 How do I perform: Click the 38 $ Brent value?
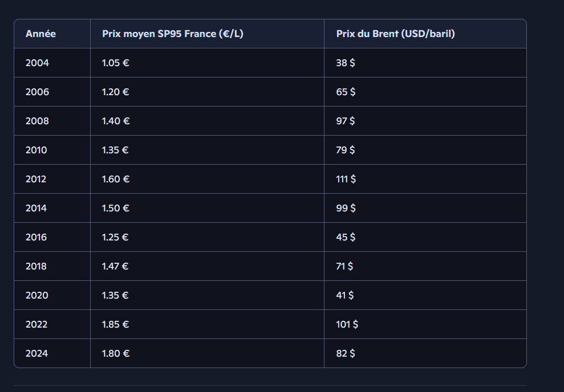(x=346, y=63)
